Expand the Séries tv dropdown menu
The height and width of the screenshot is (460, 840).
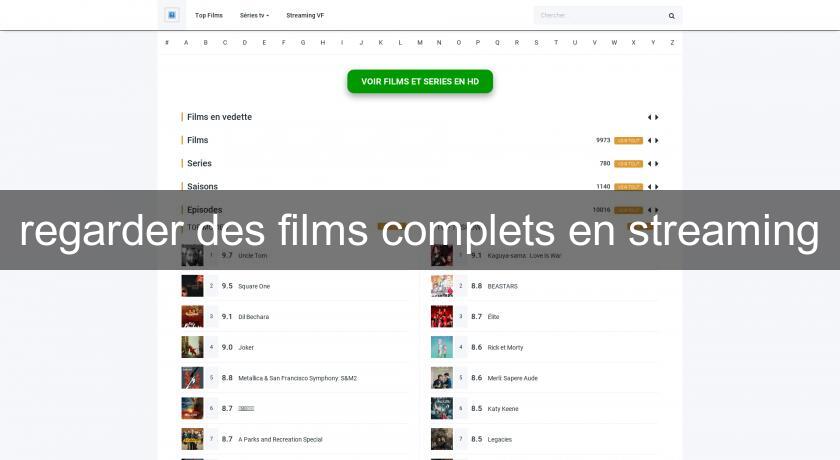pos(254,16)
